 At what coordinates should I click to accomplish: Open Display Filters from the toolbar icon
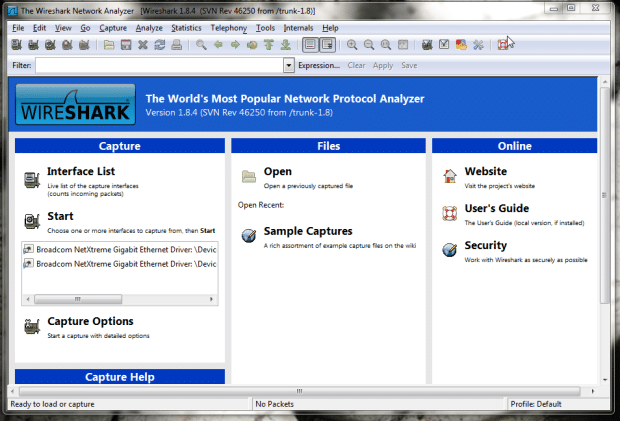[x=444, y=45]
